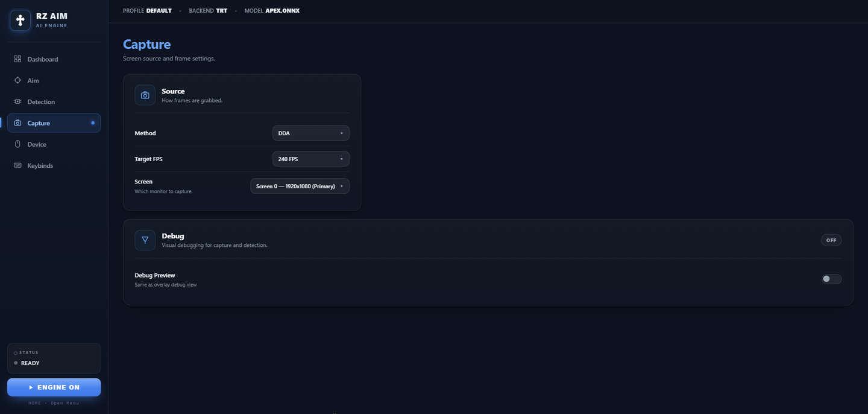Click the RZ AIM logo icon
868x414 pixels.
point(20,21)
